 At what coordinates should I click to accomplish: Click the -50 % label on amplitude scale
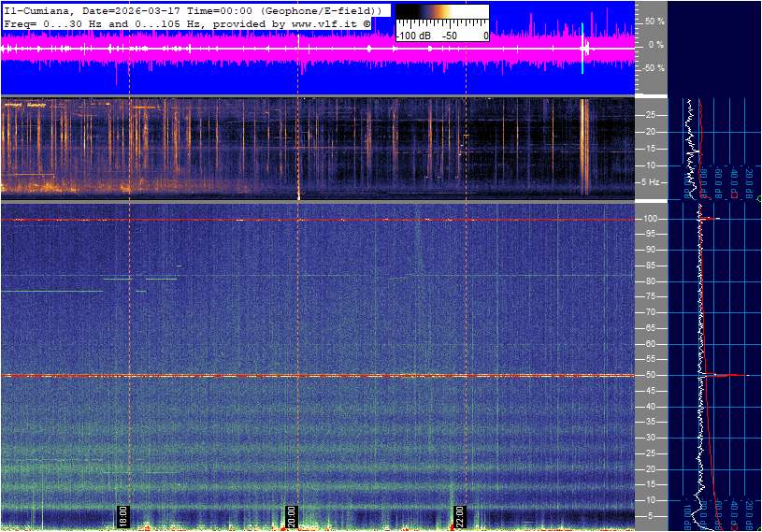652,68
